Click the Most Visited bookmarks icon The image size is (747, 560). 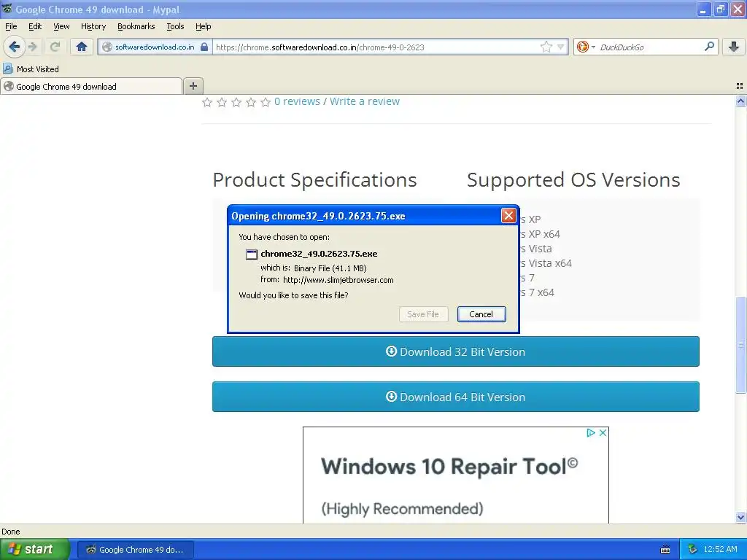coord(7,69)
